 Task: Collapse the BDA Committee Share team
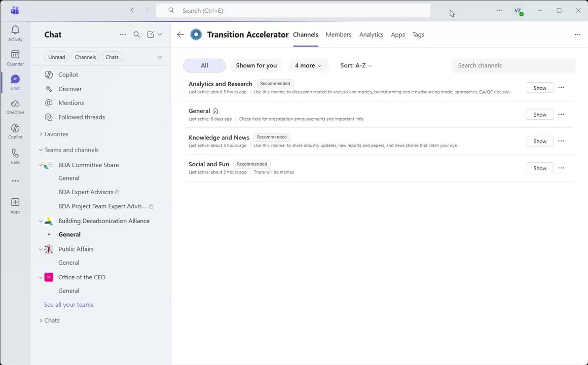click(x=41, y=165)
